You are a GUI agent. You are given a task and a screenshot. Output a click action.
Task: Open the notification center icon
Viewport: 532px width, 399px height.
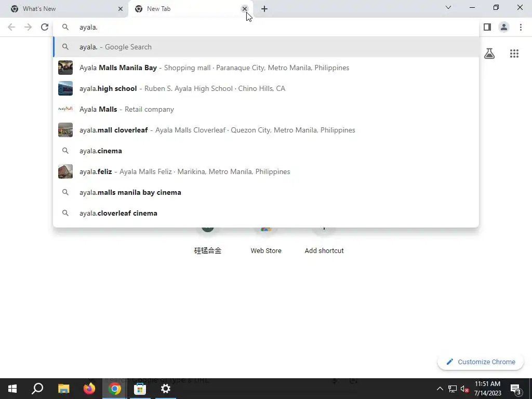515,389
